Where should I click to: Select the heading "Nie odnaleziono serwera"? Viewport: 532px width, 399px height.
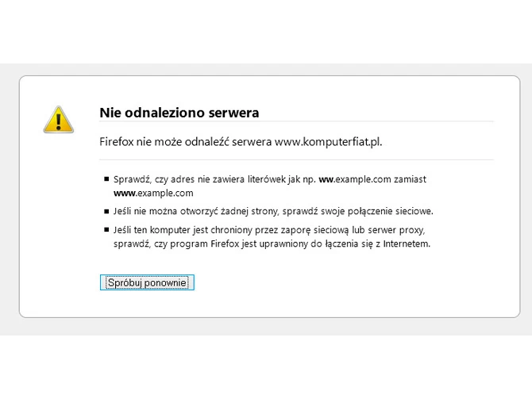179,113
